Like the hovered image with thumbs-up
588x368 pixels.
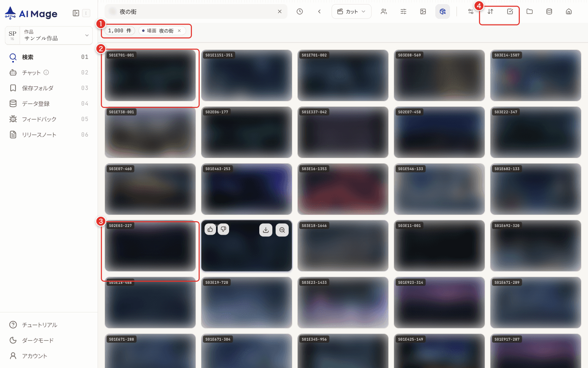(210, 229)
